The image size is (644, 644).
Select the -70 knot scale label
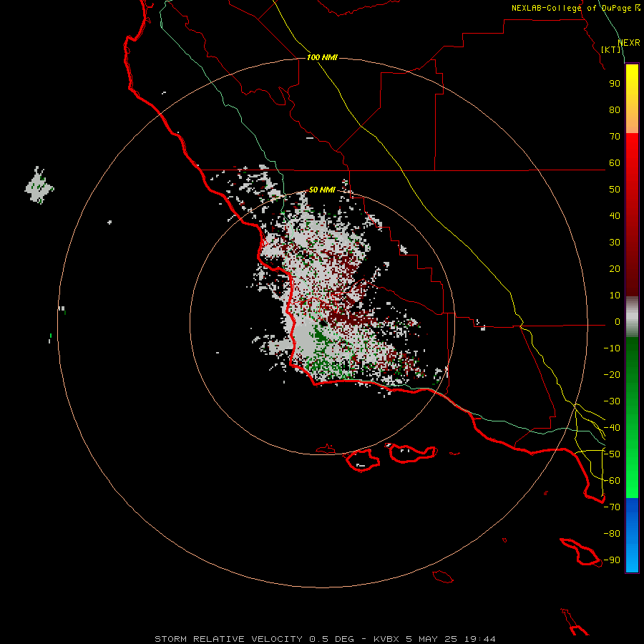tap(612, 507)
